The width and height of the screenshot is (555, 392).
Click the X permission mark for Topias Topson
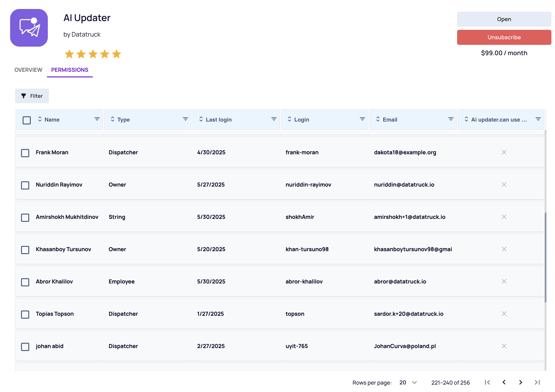pyautogui.click(x=504, y=314)
